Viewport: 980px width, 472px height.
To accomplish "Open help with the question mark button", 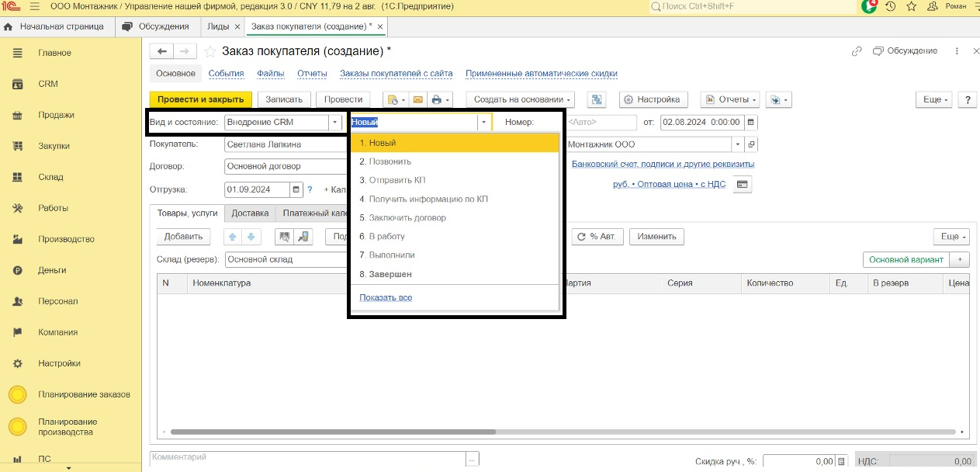I will [x=967, y=99].
